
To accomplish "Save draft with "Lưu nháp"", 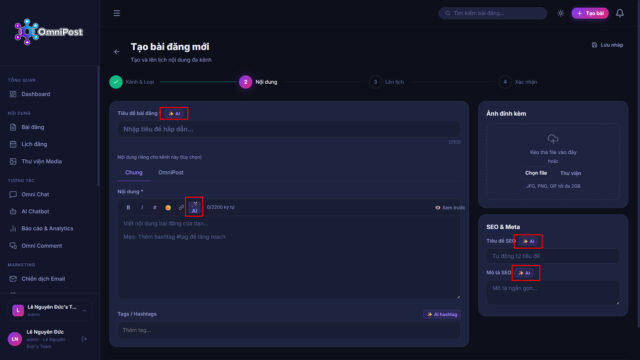I will [607, 45].
